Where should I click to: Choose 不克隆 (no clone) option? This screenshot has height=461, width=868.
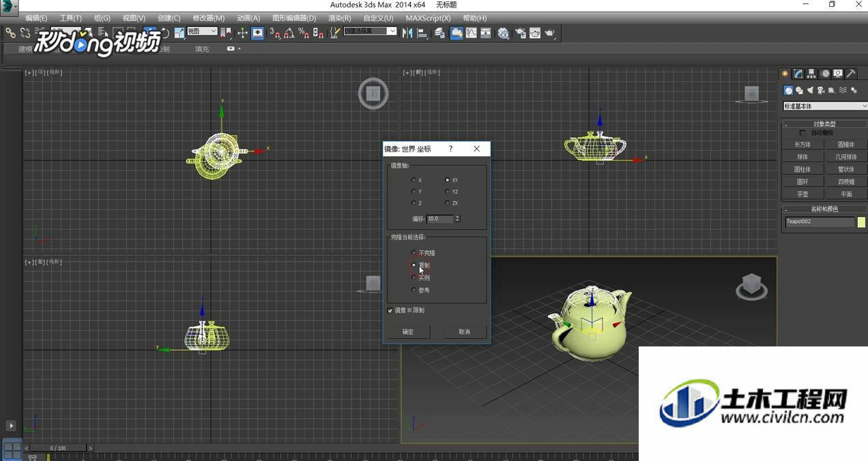tap(414, 253)
